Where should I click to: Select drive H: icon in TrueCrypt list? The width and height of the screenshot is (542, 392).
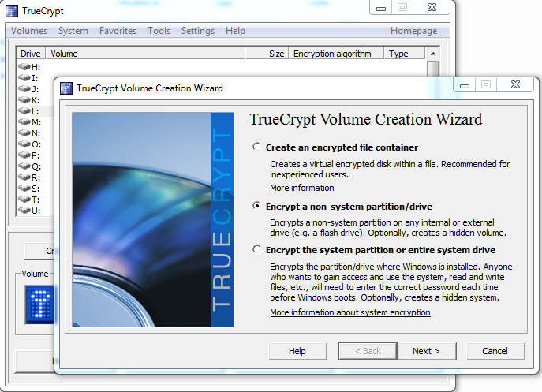click(x=24, y=66)
